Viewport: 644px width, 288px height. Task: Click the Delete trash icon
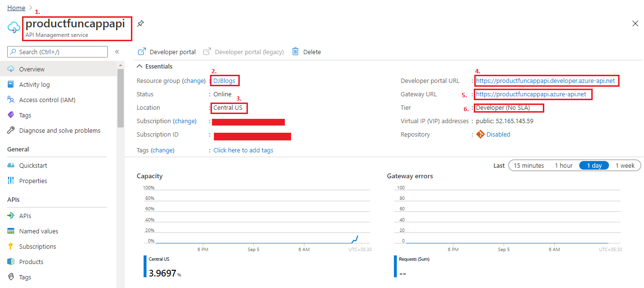tap(295, 51)
